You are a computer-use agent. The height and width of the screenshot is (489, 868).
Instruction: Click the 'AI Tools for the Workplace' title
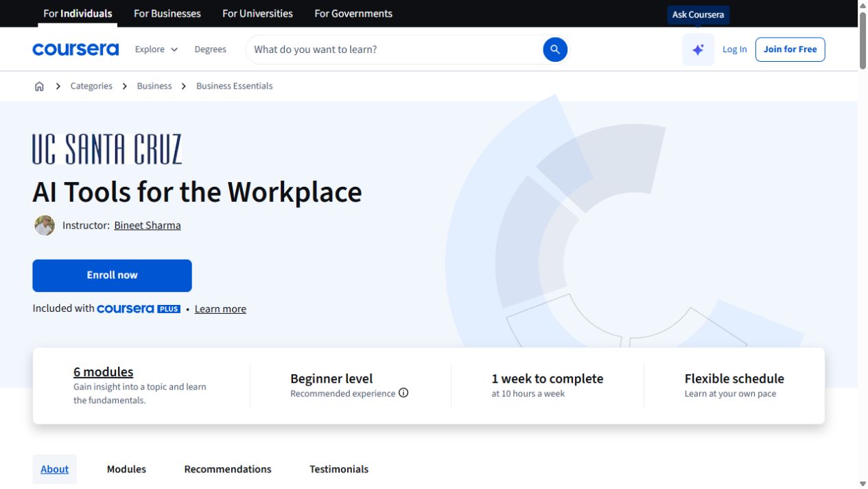tap(197, 192)
